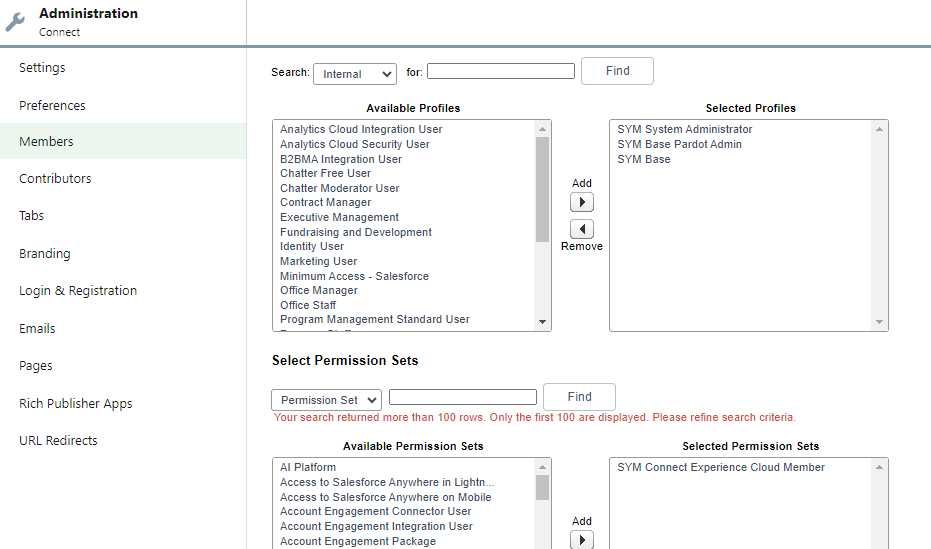Select Chatter Moderator User profile
The height and width of the screenshot is (549, 931).
[x=340, y=188]
